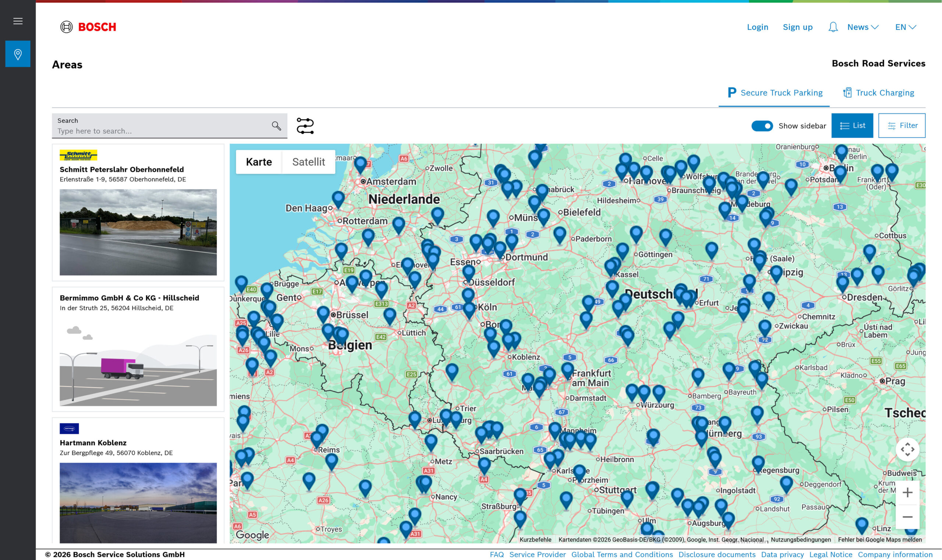Open Disclosure documents footer link
The image size is (942, 560).
pos(717,554)
